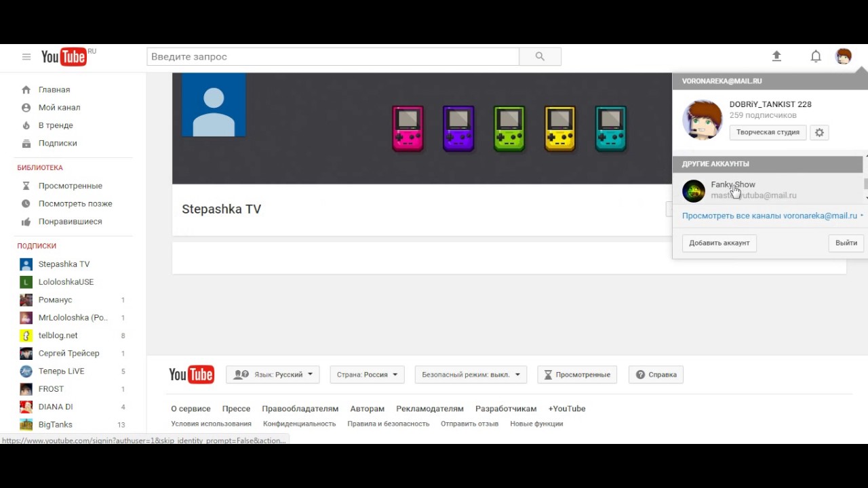This screenshot has width=868, height=488.
Task: Open Конфиденциальность link
Action: click(300, 424)
